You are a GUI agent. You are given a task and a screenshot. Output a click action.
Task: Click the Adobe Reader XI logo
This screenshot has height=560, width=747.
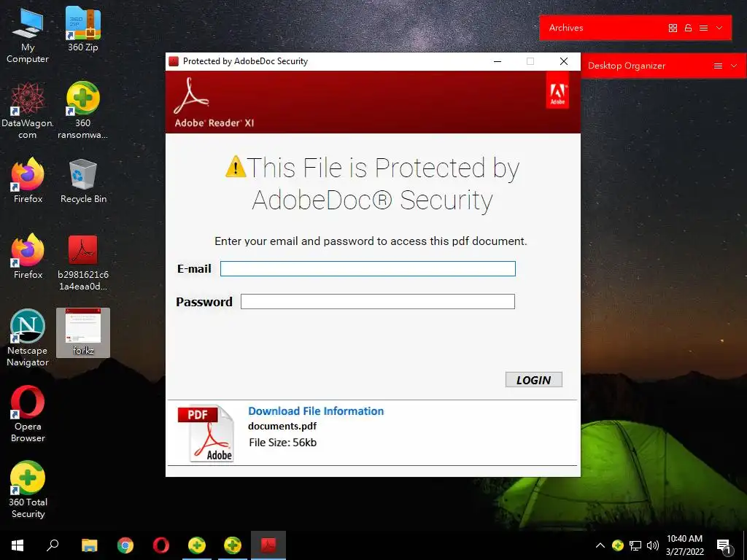214,103
